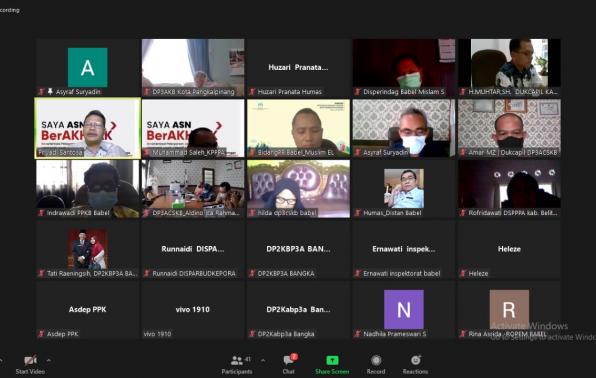Click the pin icon on Asyraf Suryadin tile
This screenshot has width=596, height=378.
click(x=50, y=92)
